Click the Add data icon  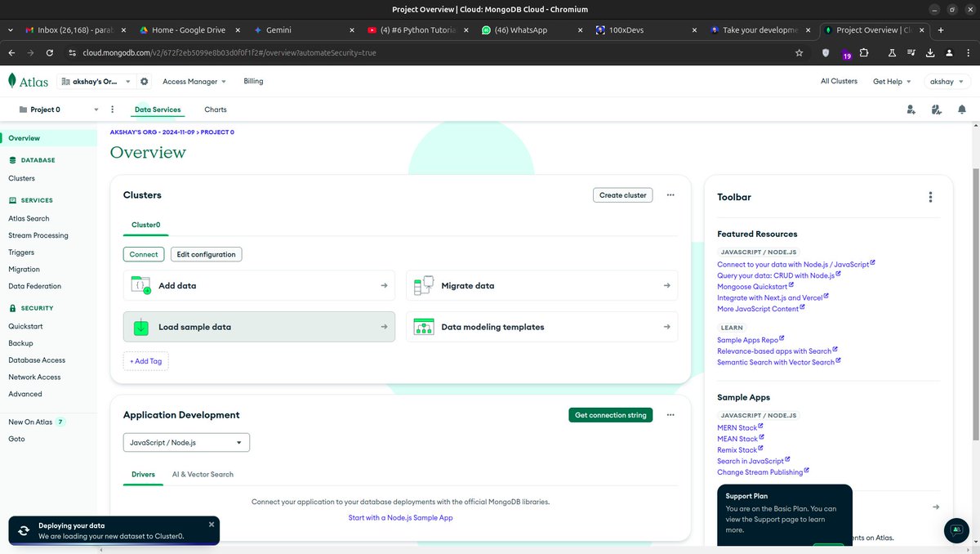coord(141,285)
